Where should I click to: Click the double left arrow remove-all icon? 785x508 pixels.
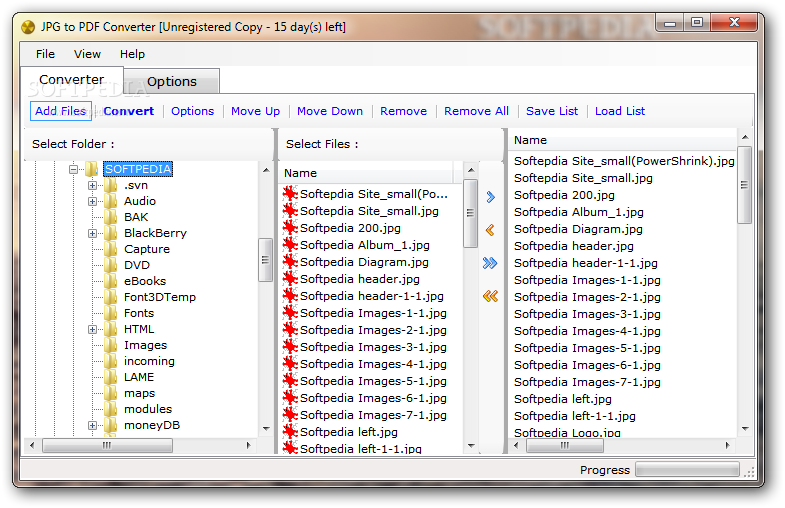pos(490,296)
